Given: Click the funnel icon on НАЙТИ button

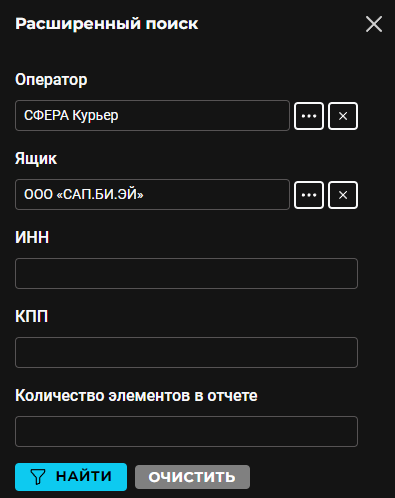Looking at the screenshot, I should [x=38, y=477].
